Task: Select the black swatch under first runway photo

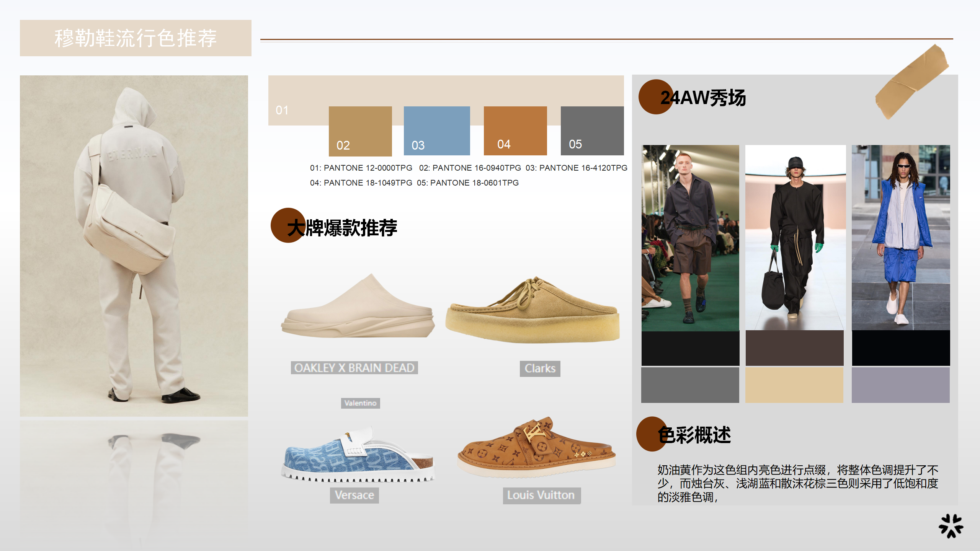Action: 690,348
